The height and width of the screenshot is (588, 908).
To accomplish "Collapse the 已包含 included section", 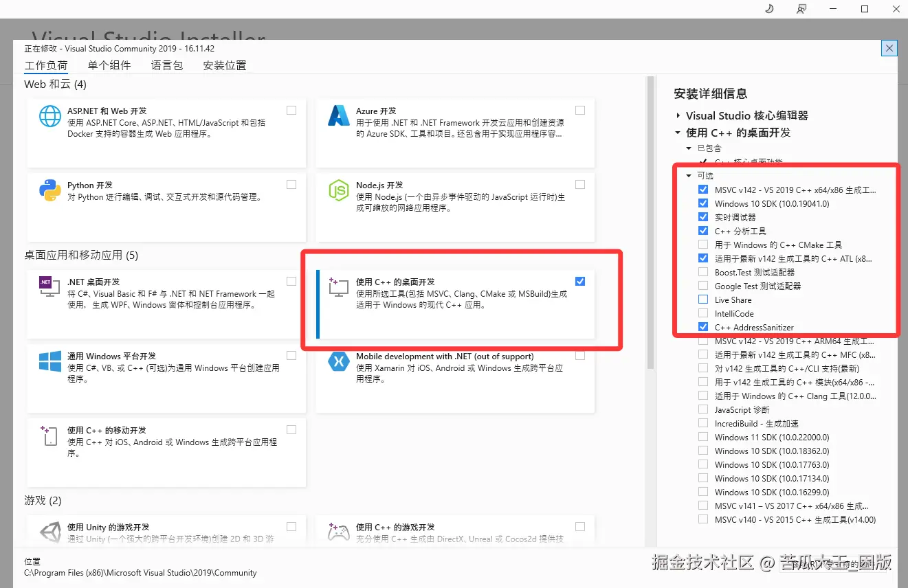I will [x=689, y=148].
